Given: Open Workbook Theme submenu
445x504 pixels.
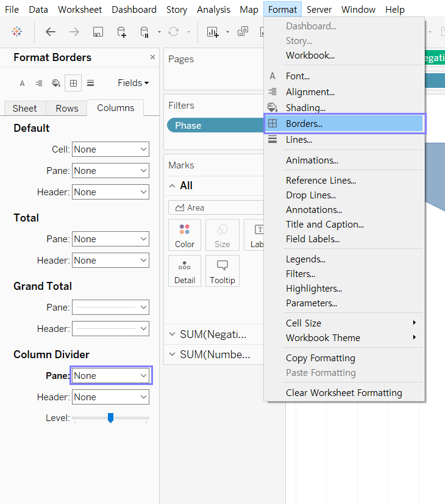Looking at the screenshot, I should pyautogui.click(x=345, y=338).
